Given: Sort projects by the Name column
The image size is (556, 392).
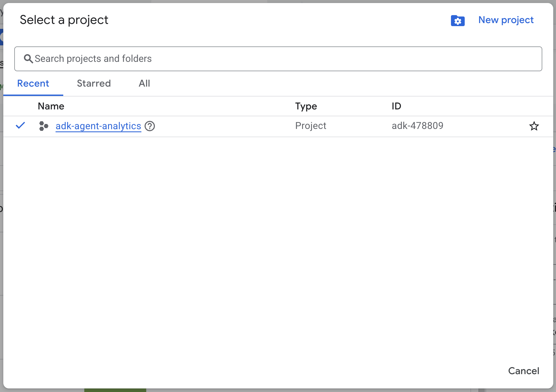Looking at the screenshot, I should point(51,106).
